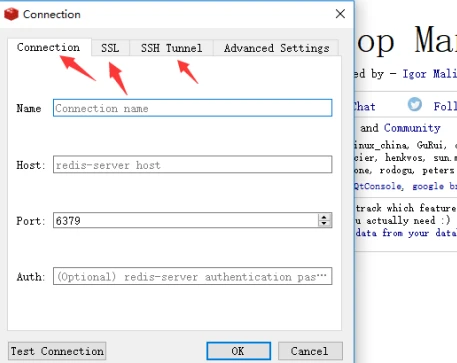The height and width of the screenshot is (363, 457).
Task: Confirm the dialog with OK
Action: pyautogui.click(x=238, y=351)
